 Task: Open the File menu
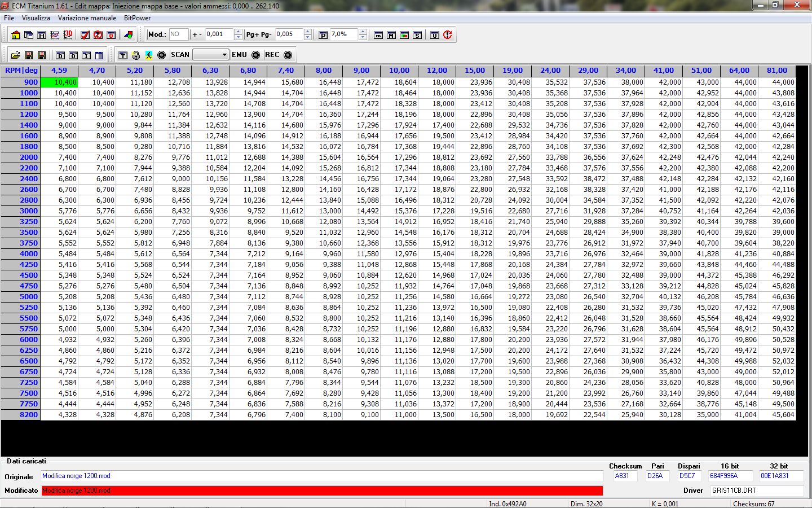pyautogui.click(x=9, y=18)
